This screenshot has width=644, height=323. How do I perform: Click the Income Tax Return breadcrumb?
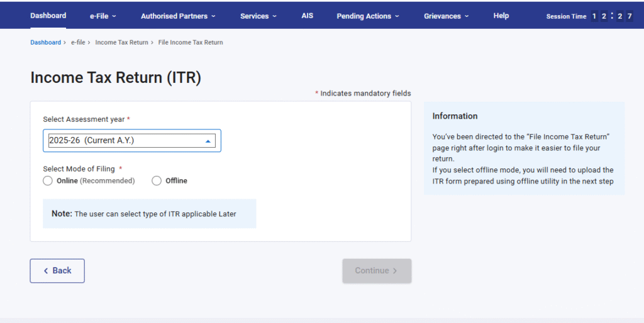click(x=121, y=43)
